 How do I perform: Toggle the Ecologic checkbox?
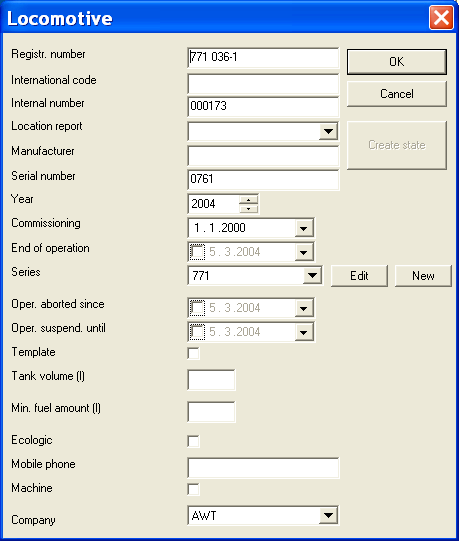point(193,441)
